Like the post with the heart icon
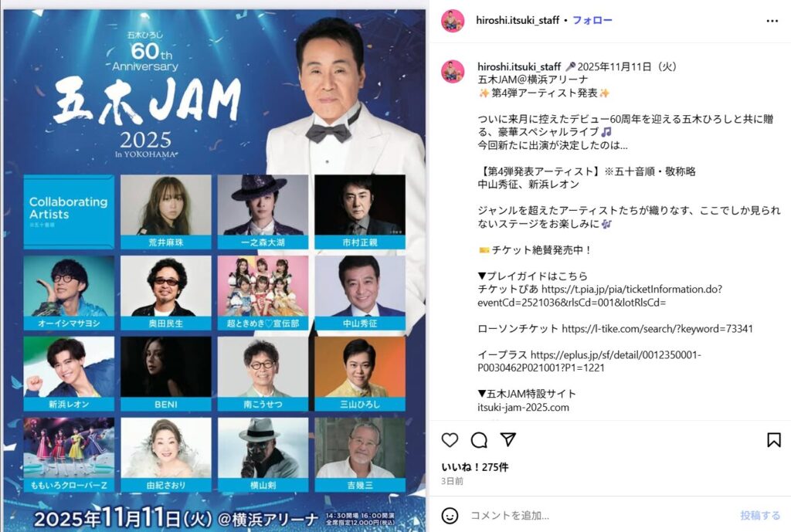 pos(450,440)
